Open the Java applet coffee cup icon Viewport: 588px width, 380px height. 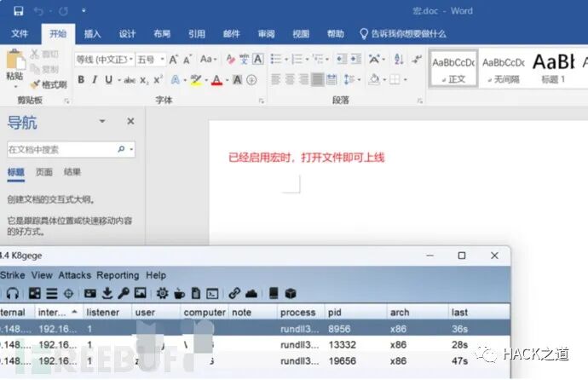point(179,293)
